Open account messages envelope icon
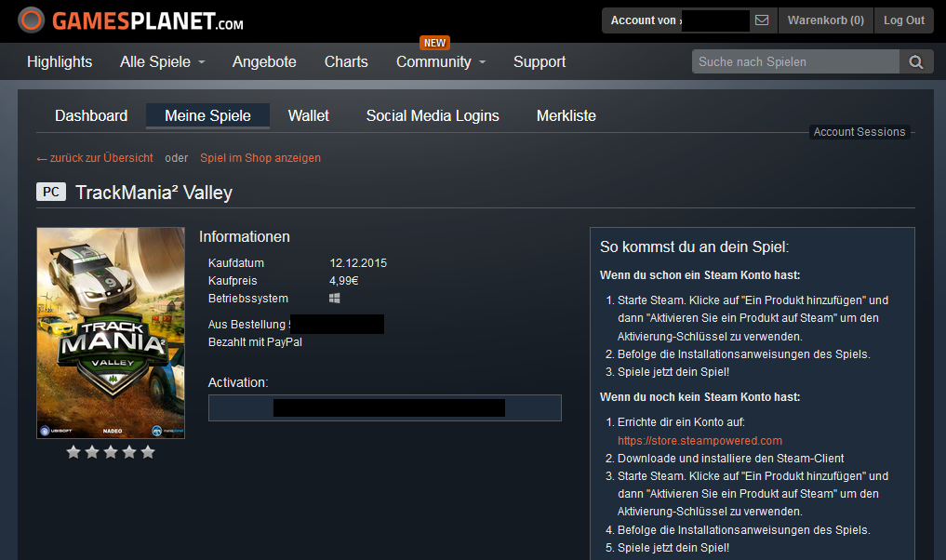 (762, 20)
